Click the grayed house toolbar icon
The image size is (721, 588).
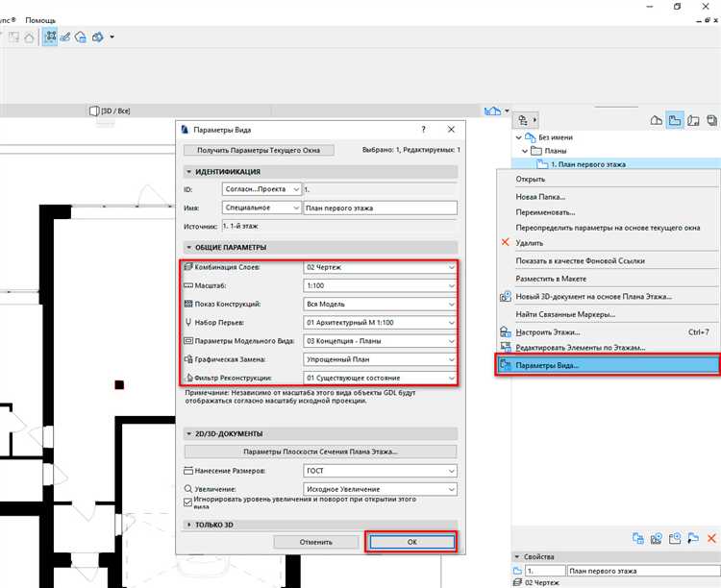29,37
